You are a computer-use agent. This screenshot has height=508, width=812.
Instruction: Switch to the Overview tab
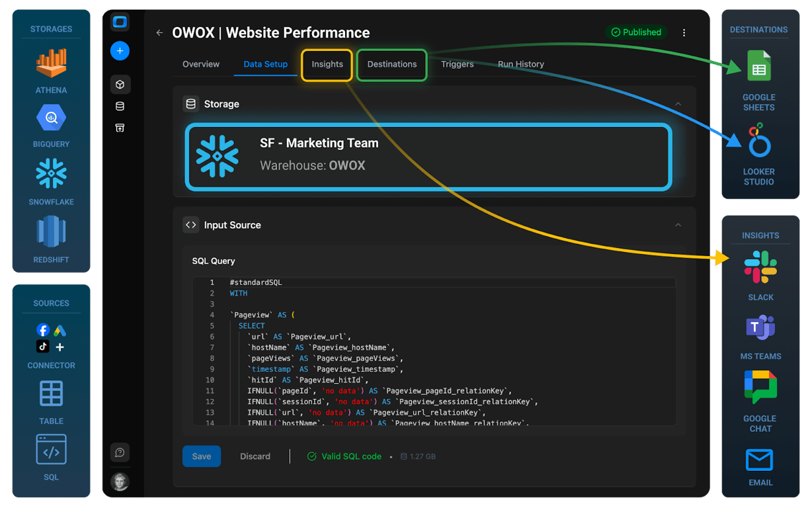pos(201,64)
